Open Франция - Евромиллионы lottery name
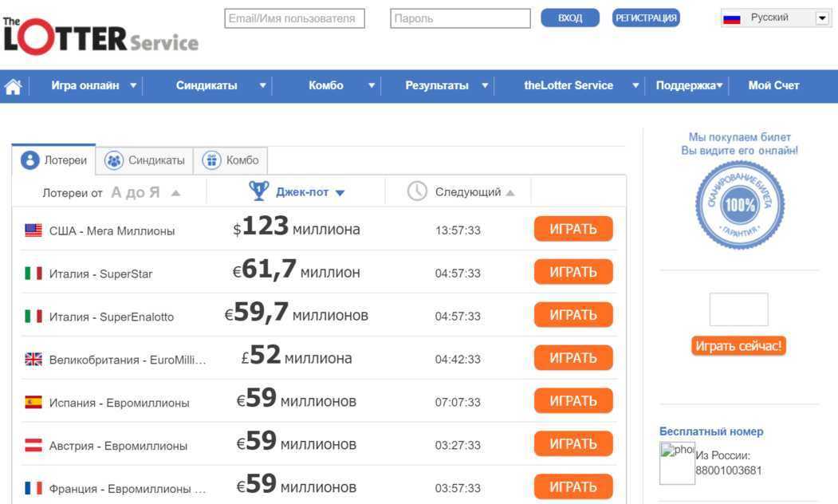Viewport: 838px width, 504px height. tap(128, 489)
